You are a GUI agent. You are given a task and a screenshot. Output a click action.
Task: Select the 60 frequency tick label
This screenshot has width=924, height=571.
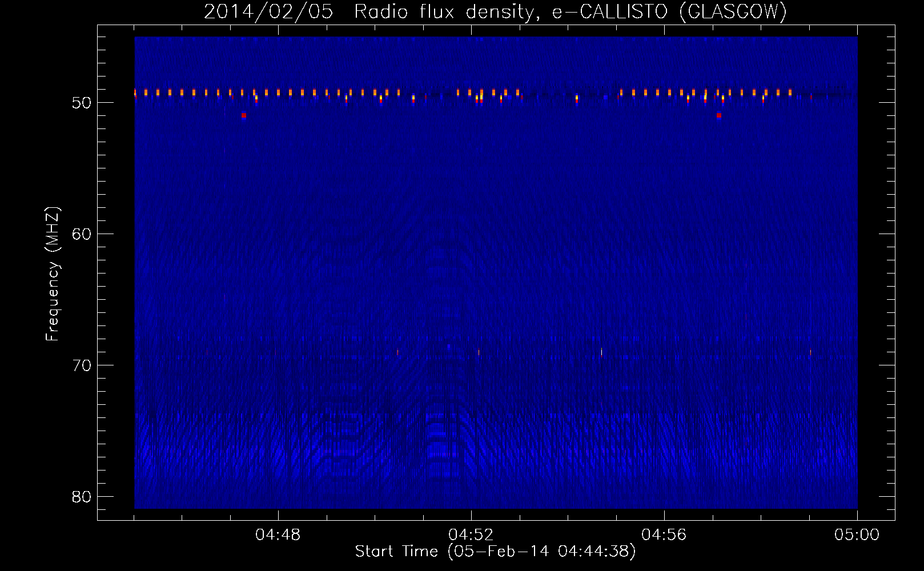(82, 234)
